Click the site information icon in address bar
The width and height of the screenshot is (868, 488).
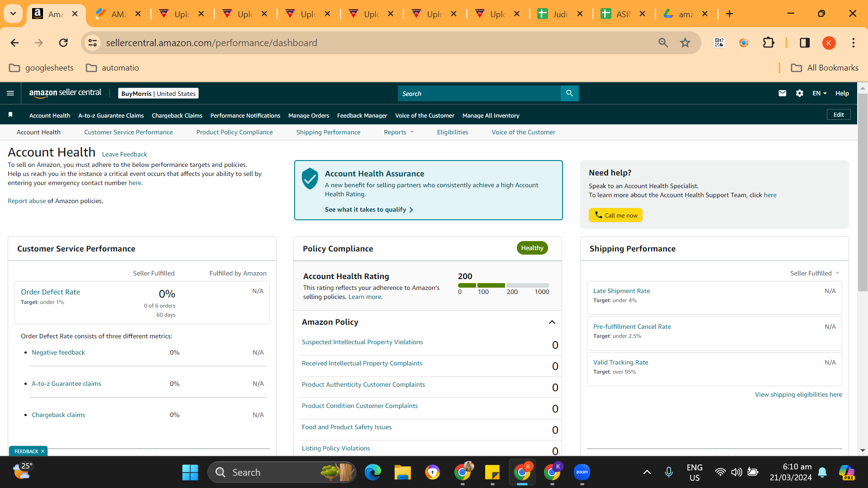(92, 43)
